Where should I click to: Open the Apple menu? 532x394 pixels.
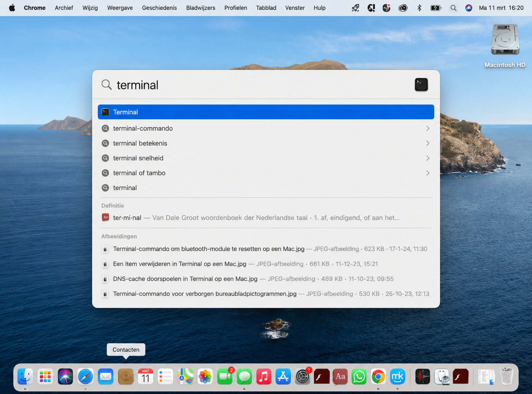coord(12,8)
